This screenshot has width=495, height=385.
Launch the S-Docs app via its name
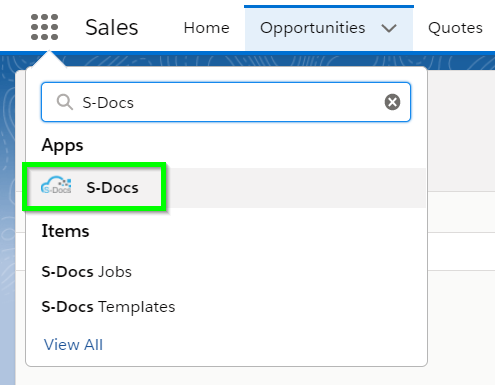[x=112, y=188]
